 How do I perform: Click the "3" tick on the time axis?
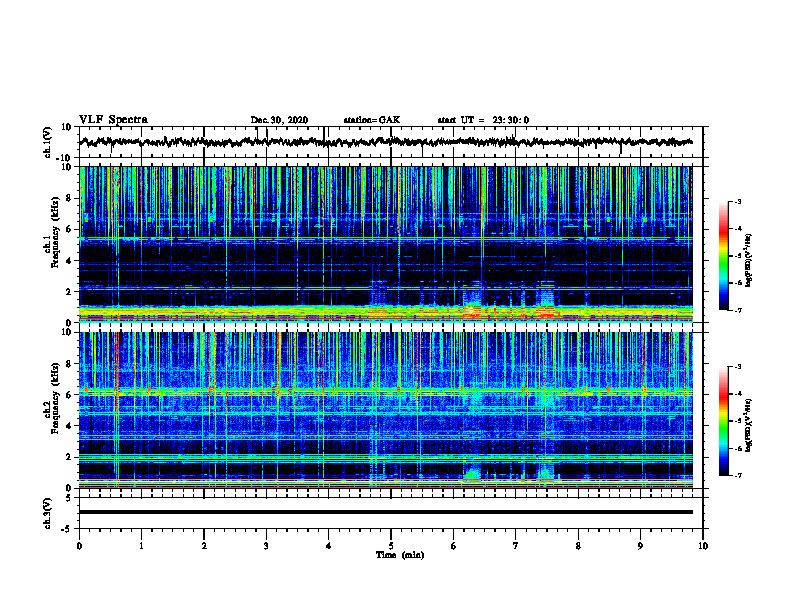[266, 546]
